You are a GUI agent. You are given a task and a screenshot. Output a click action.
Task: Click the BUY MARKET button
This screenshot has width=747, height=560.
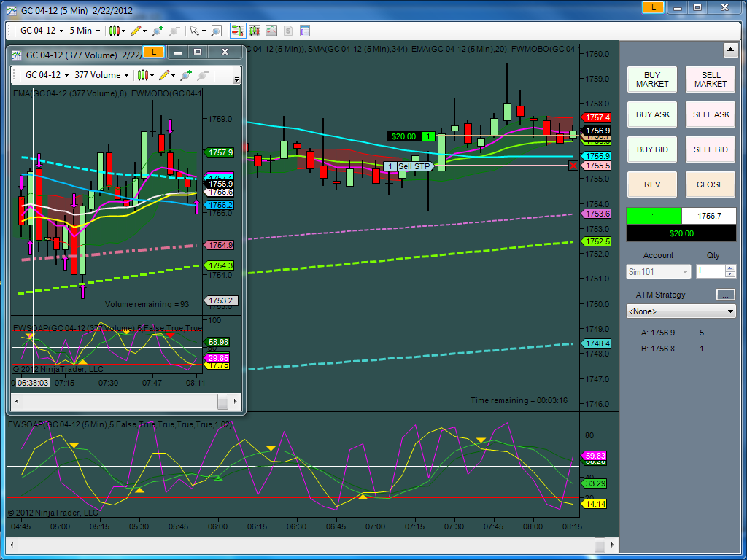pos(651,79)
